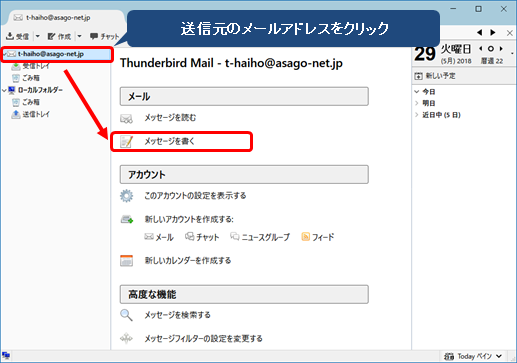This screenshot has height=363, width=517.
Task: Open the dropdown arrow next to 作成
Action: pyautogui.click(x=79, y=36)
